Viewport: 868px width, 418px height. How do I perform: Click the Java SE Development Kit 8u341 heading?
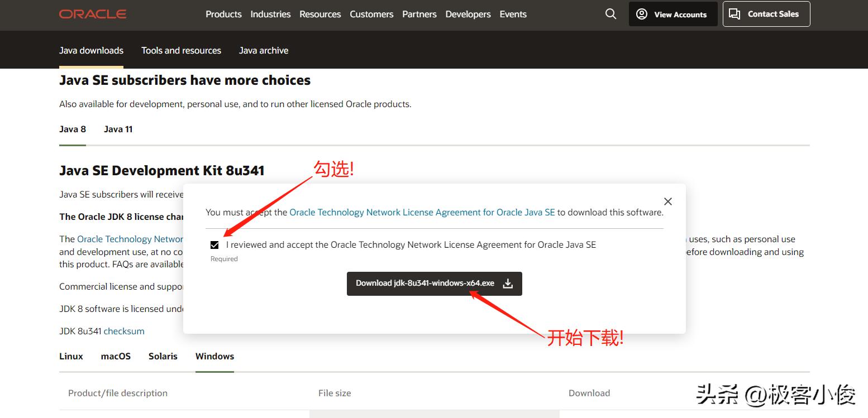[x=161, y=171]
